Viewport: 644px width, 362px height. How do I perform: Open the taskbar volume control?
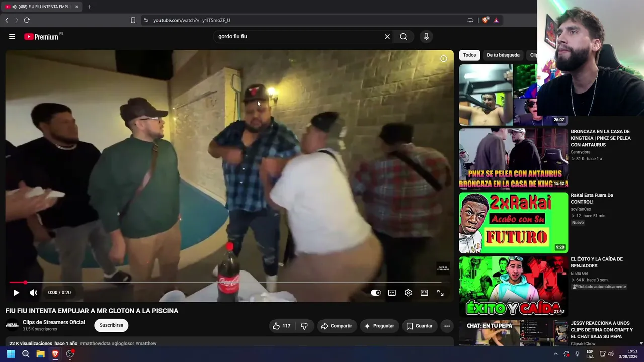611,354
